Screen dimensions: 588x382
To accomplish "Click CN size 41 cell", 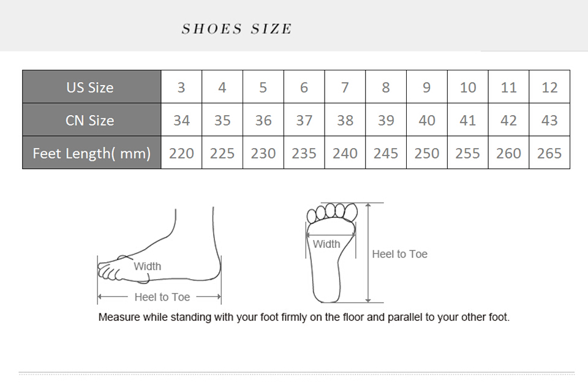I will [468, 121].
